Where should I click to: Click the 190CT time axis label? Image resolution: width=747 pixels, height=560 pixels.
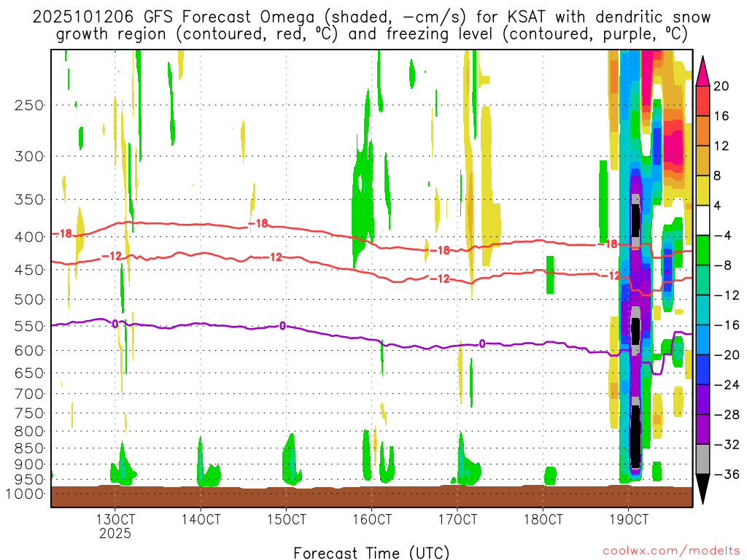pyautogui.click(x=629, y=519)
